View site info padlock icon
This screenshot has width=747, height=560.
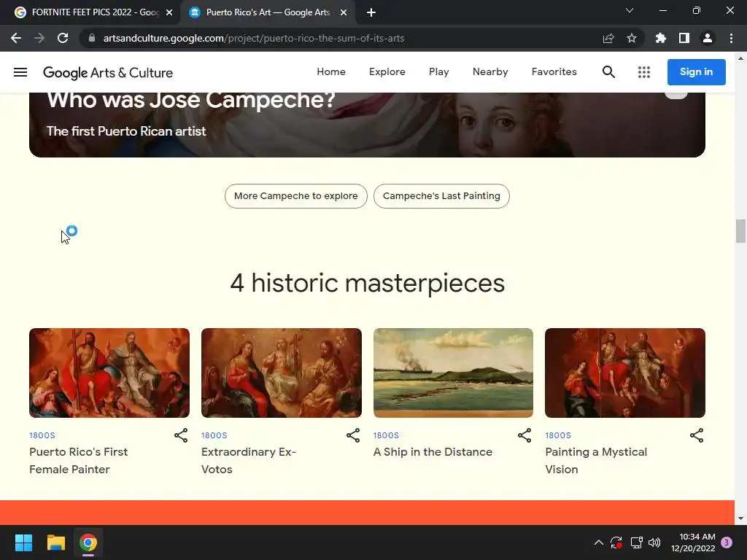[92, 38]
